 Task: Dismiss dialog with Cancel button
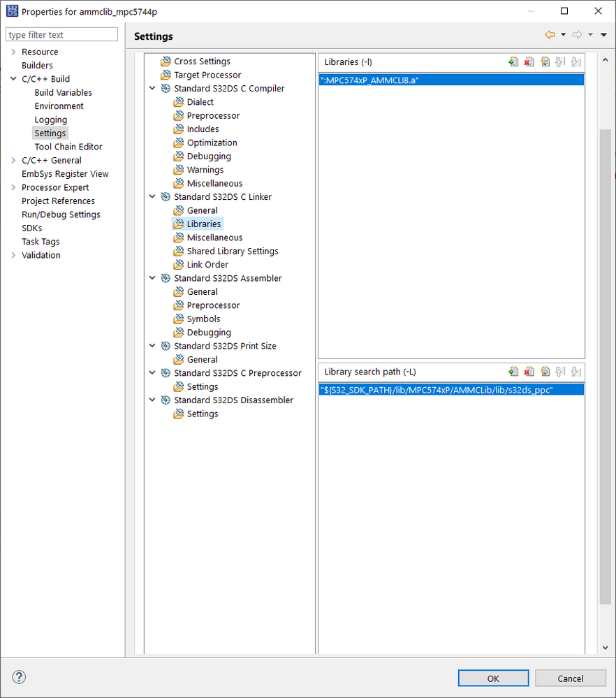570,678
